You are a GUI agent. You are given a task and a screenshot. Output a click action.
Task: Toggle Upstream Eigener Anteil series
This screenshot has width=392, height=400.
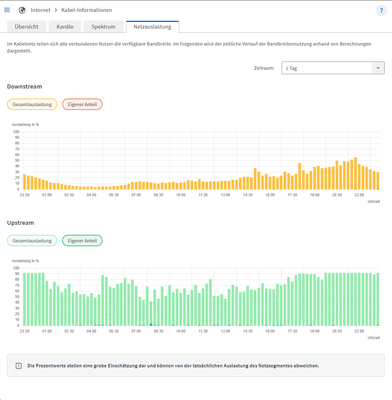coord(82,241)
